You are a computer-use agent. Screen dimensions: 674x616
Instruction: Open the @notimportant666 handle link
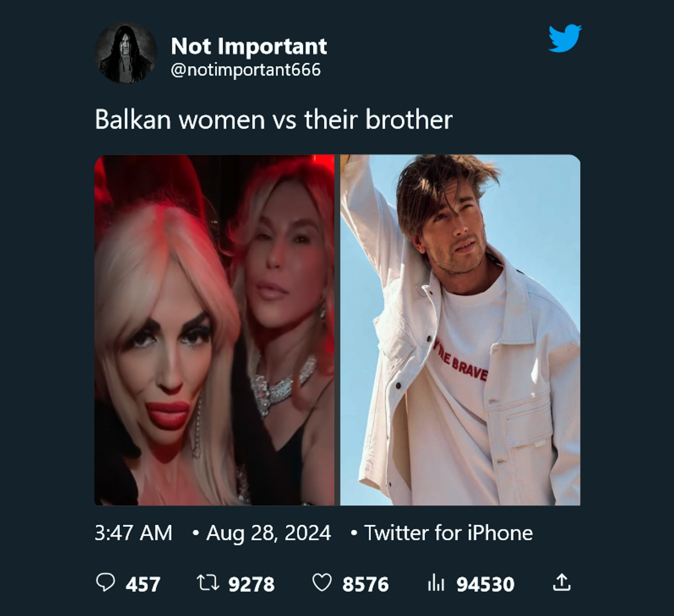(246, 70)
